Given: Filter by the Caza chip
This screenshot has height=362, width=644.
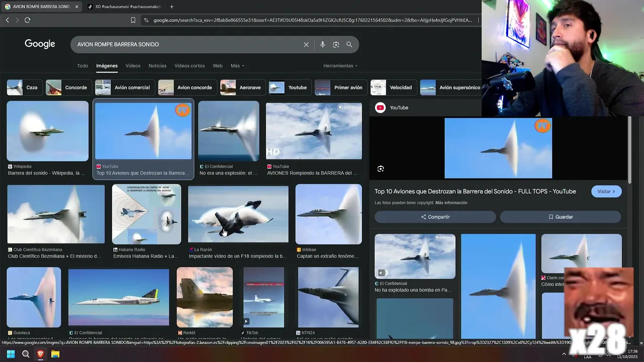Looking at the screenshot, I should (x=24, y=87).
